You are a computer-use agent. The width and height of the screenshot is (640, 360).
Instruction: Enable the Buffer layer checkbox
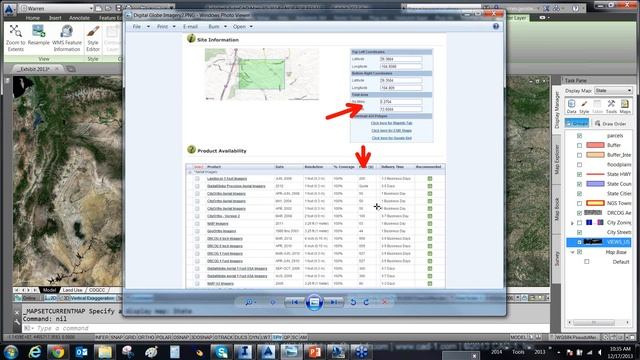[x=579, y=145]
